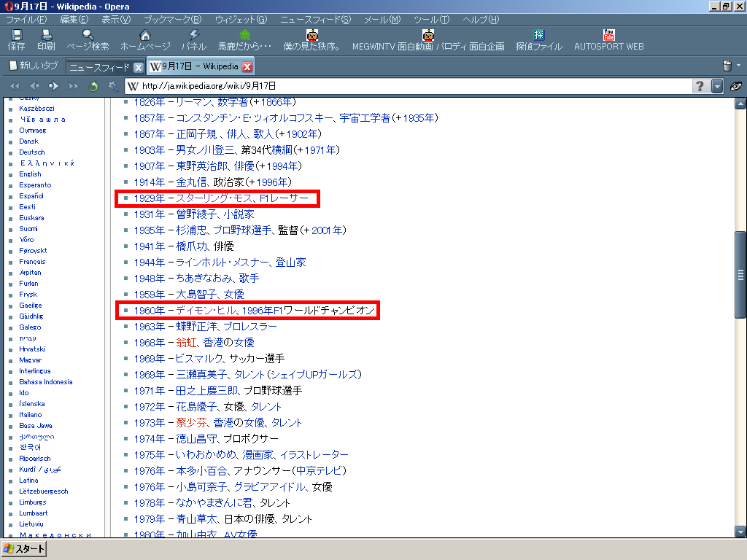The width and height of the screenshot is (747, 560).
Task: Click the rewind navigation button
Action: point(15,86)
